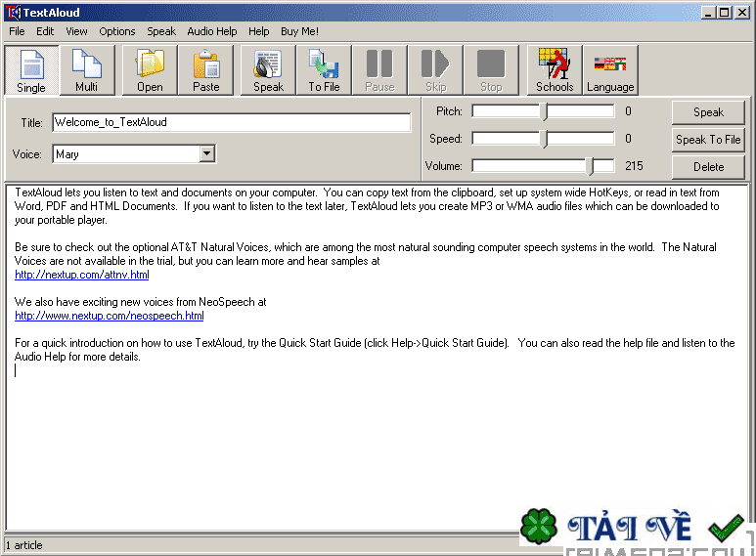756x556 pixels.
Task: Open a file with the Open icon
Action: click(x=150, y=69)
